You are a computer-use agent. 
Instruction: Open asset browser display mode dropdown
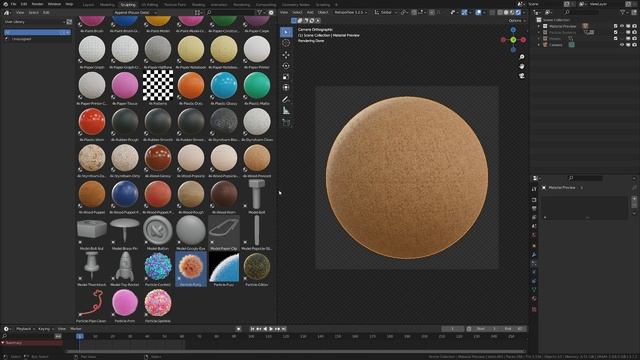click(x=199, y=13)
